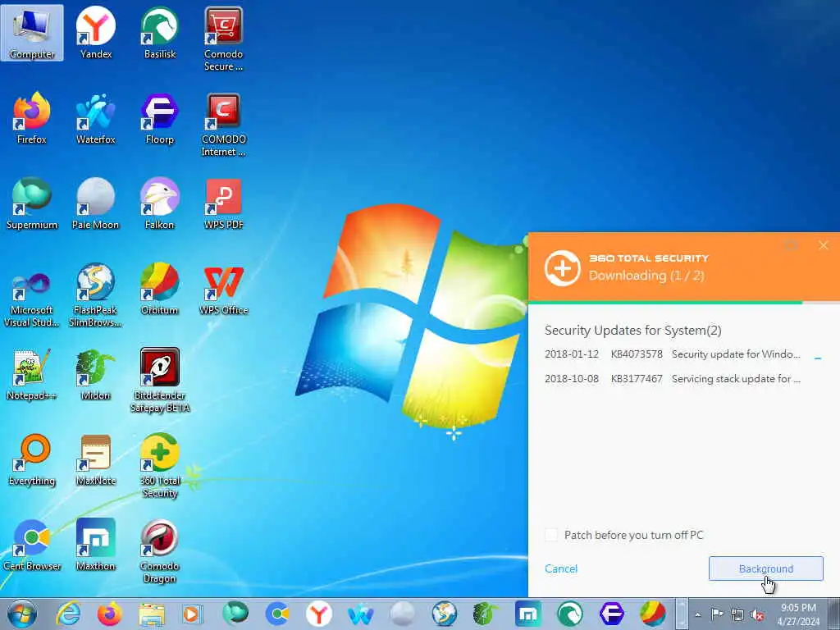Select the Notepad++ desktop shortcut
The image size is (840, 630).
[32, 374]
